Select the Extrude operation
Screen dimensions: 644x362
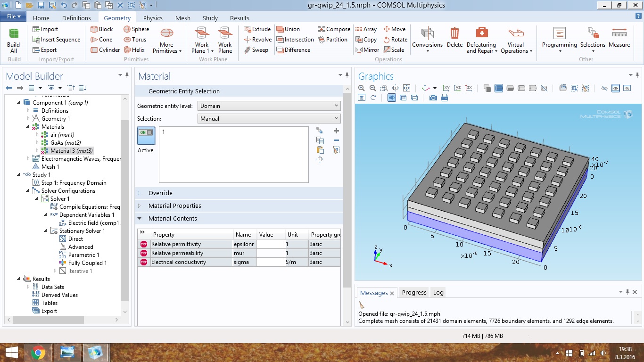click(257, 29)
